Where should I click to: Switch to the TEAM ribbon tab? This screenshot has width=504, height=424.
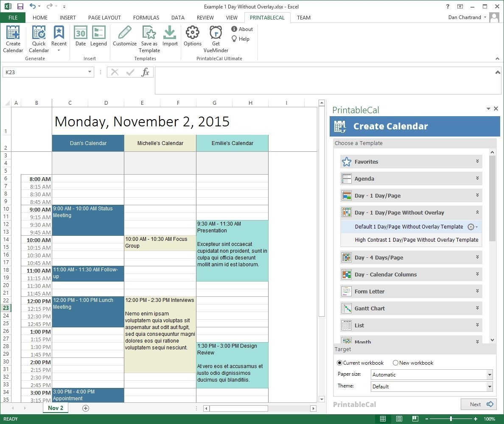(303, 17)
